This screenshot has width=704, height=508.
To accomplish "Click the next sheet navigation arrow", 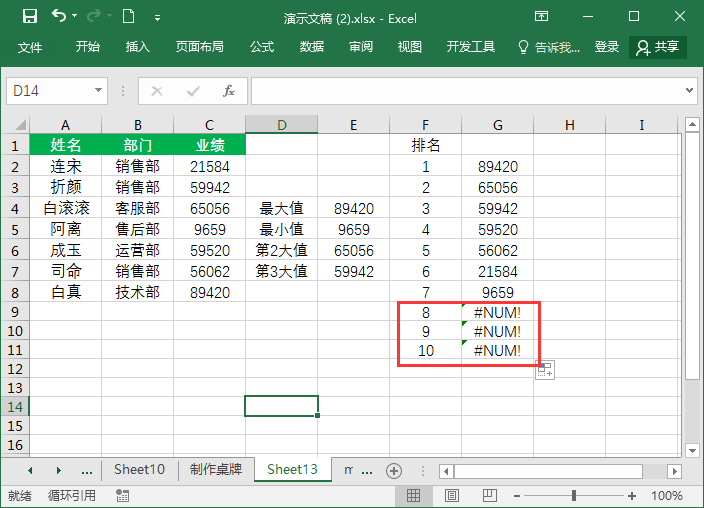I will point(58,471).
